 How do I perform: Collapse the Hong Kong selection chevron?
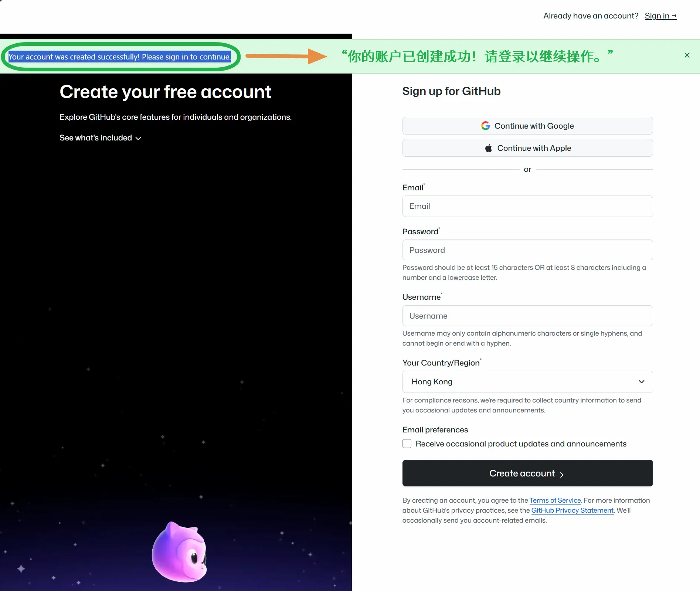click(641, 382)
